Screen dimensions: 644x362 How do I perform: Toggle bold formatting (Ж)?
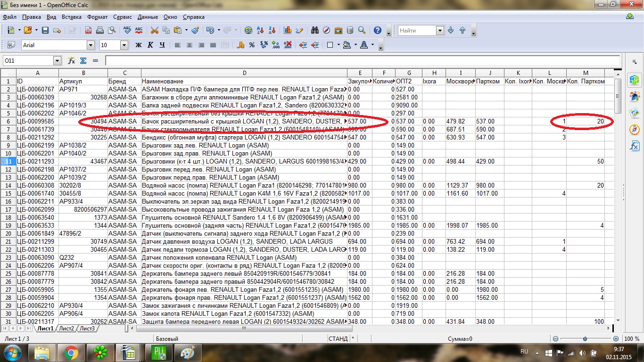coord(139,45)
